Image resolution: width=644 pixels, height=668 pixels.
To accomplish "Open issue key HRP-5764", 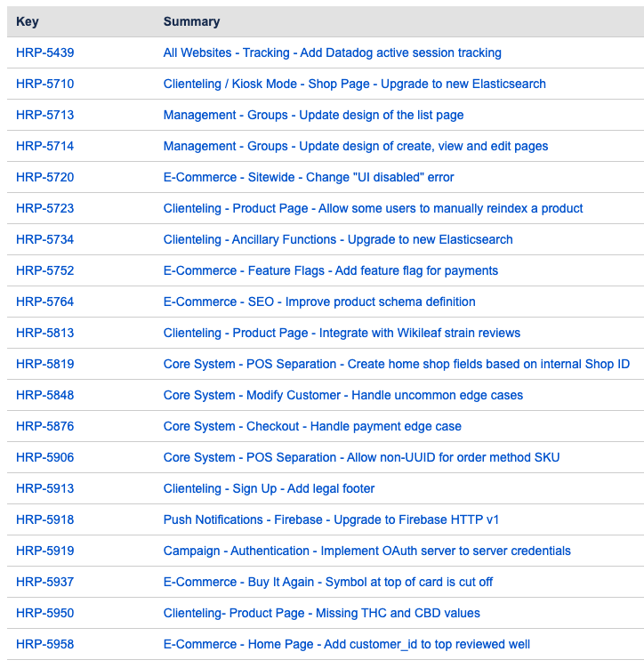I will coord(44,302).
